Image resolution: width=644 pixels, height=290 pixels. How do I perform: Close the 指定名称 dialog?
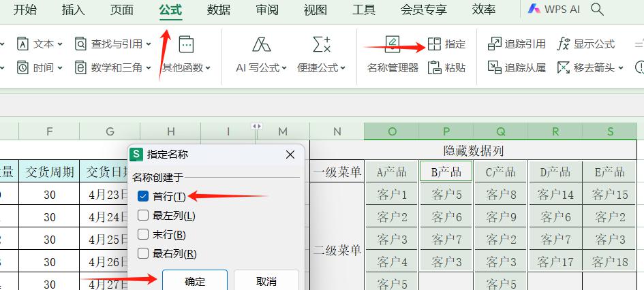coord(290,155)
